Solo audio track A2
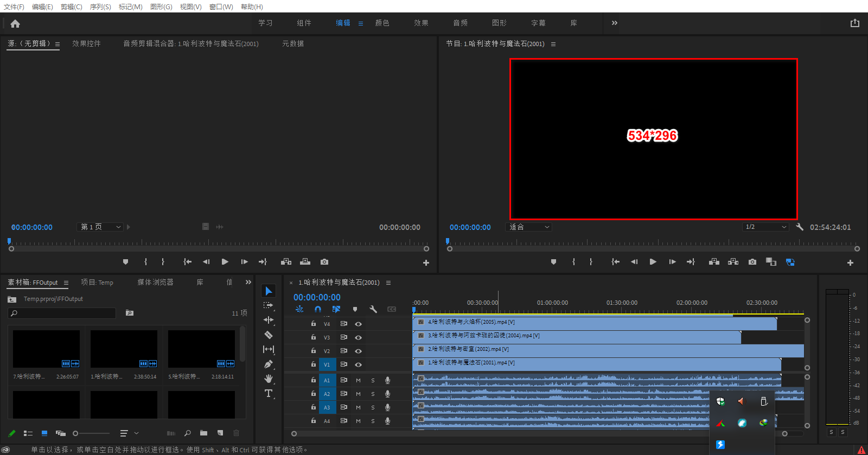The image size is (868, 455). pyautogui.click(x=373, y=394)
